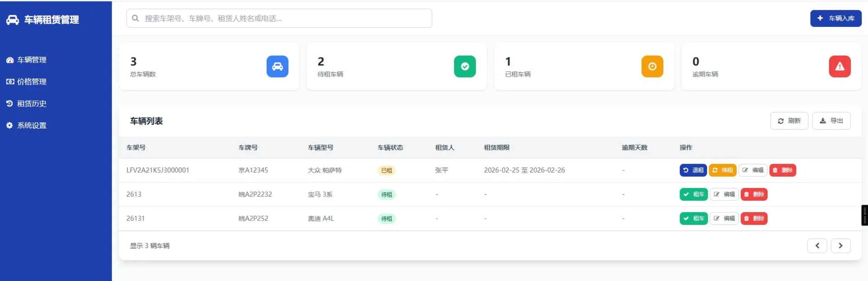
Task: Click the 显示 3 辆车辆 footer text
Action: point(150,246)
